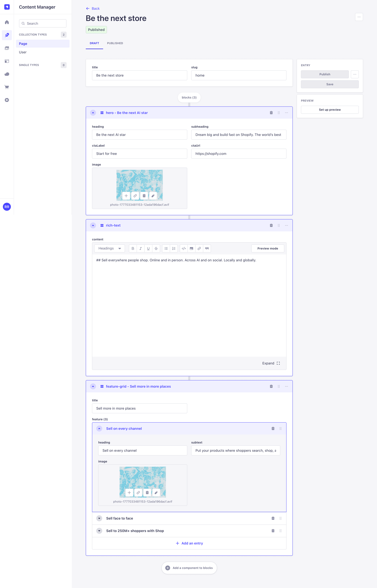Click the RR user avatar
Viewport: 377px width, 588px height.
[7, 207]
